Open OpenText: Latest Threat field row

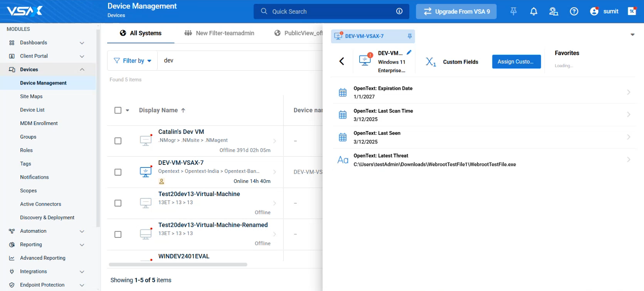point(484,160)
